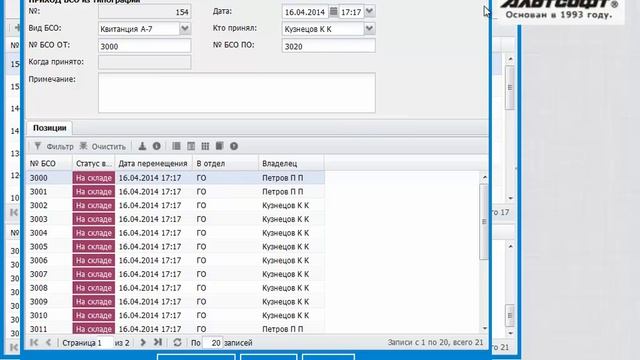
Task: Click the date field 16.04.2014
Action: 305,12
